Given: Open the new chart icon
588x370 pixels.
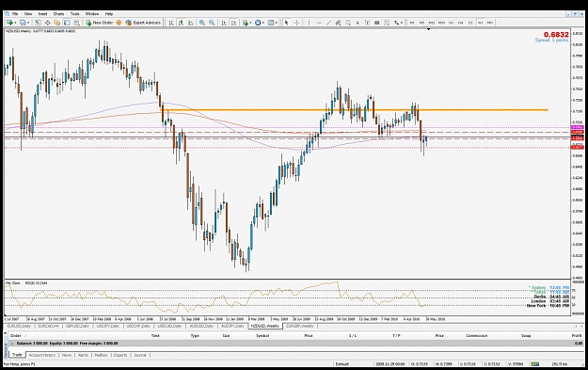Looking at the screenshot, I should click(9, 23).
